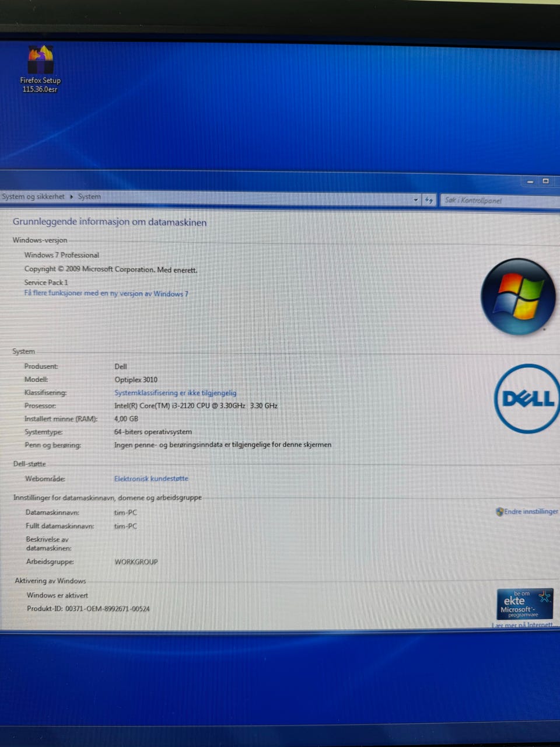Image resolution: width=560 pixels, height=747 pixels.
Task: Click the ekte Microsoft programvare badge
Action: click(x=525, y=604)
